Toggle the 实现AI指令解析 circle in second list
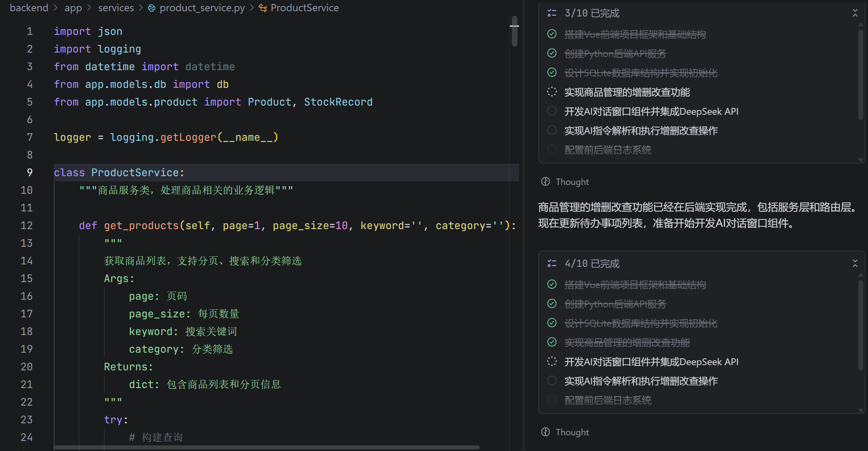This screenshot has width=868, height=451. 552,380
